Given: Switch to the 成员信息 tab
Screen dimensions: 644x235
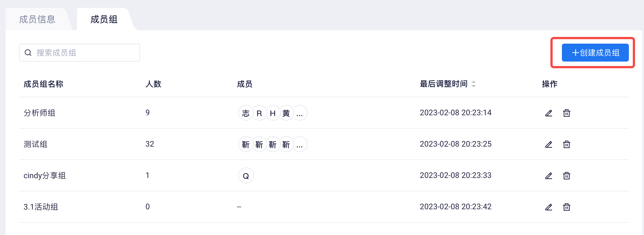Looking at the screenshot, I should coord(37,19).
